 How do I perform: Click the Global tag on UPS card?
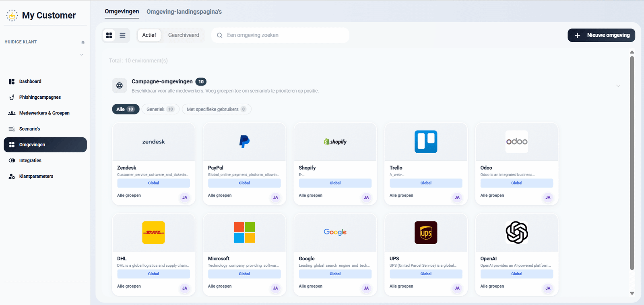pyautogui.click(x=426, y=274)
